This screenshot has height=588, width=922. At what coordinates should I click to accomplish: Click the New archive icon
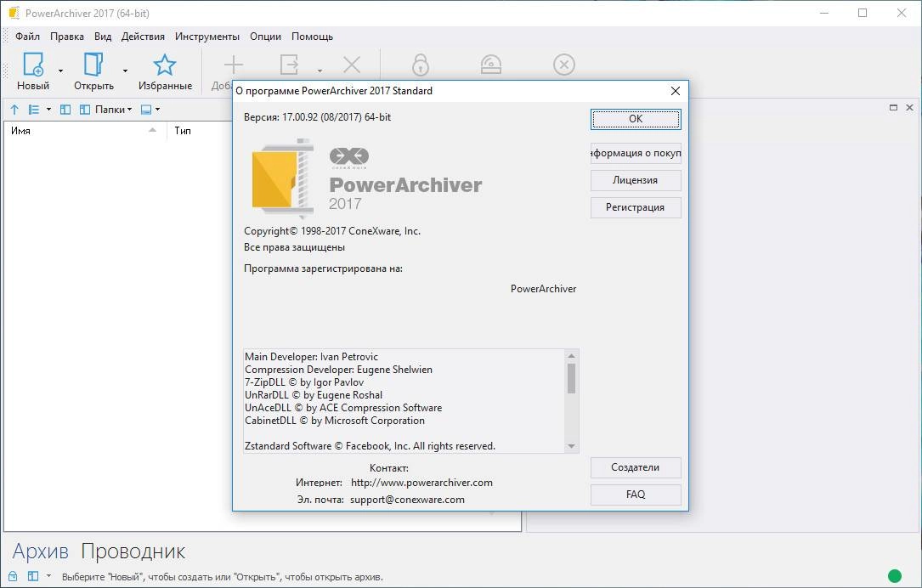pos(33,64)
